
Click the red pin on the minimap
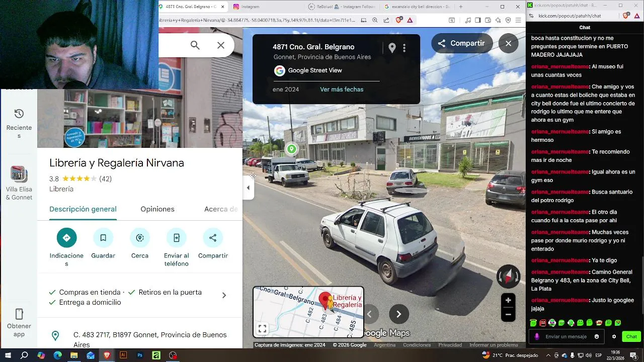pos(326,301)
